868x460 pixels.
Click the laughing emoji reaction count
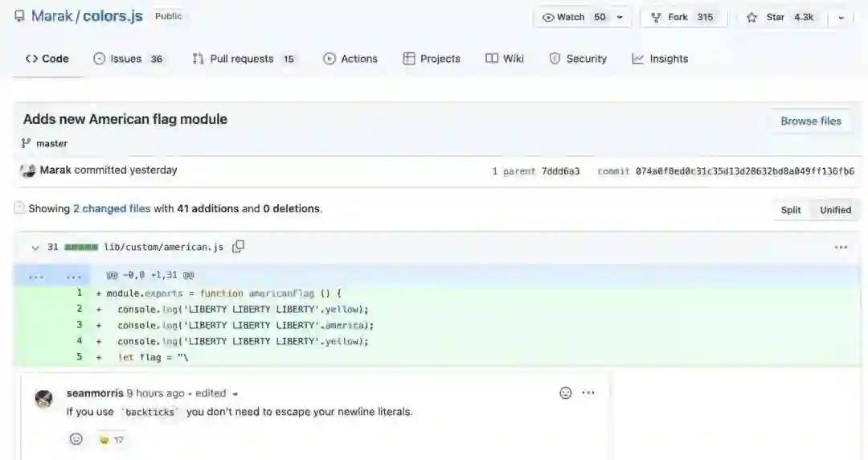[x=112, y=440]
